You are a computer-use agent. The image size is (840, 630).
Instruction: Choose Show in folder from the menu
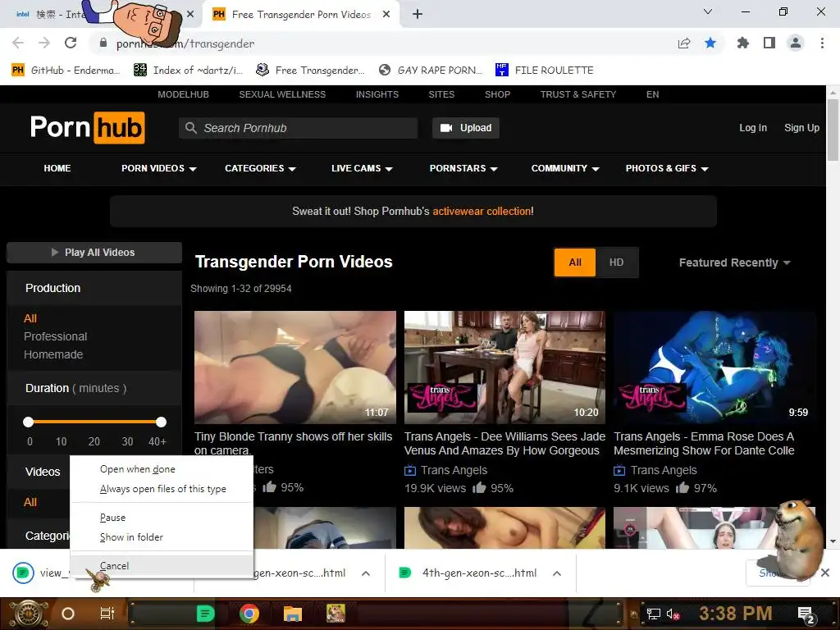click(162, 537)
